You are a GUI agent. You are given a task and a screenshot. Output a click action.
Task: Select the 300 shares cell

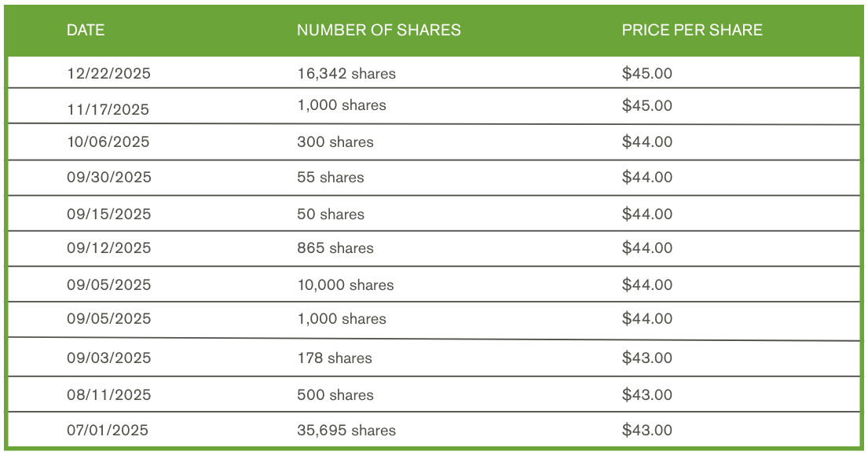[x=335, y=142]
